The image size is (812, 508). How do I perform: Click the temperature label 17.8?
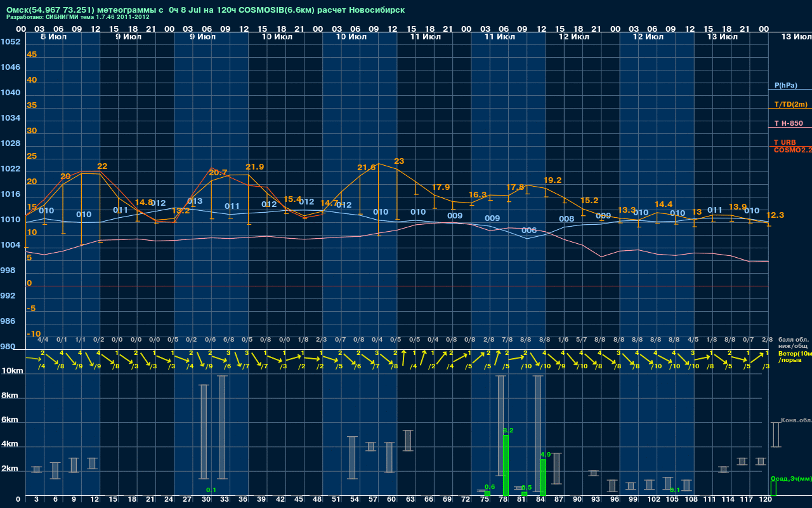[515, 187]
